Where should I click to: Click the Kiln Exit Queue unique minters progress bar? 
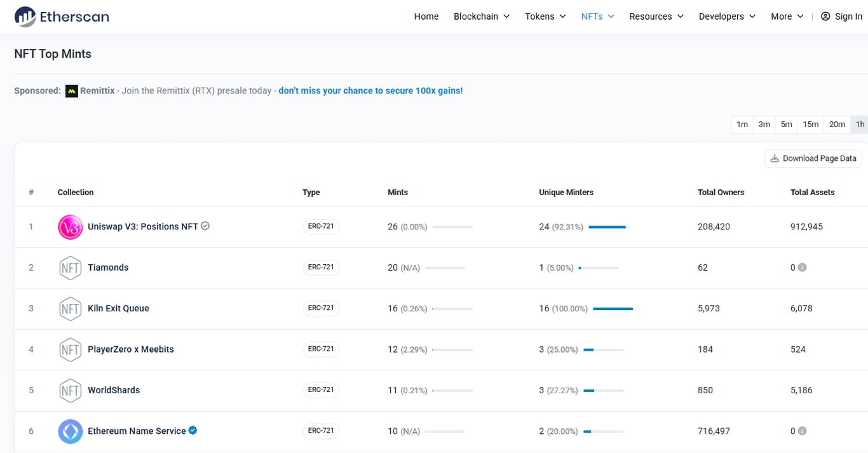613,309
